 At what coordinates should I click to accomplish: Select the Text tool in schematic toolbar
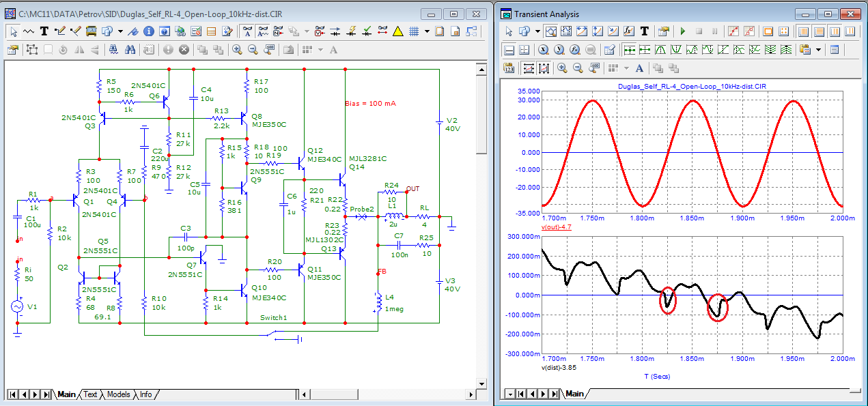pos(44,31)
